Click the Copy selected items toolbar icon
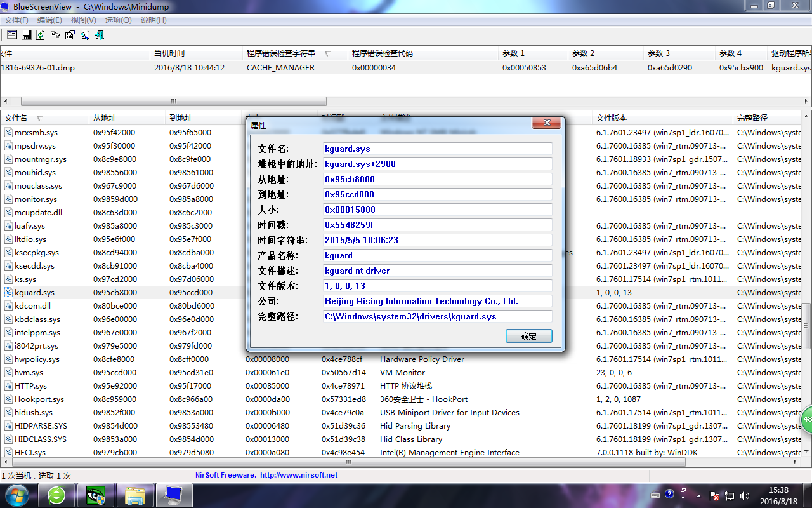This screenshot has width=812, height=508. (x=55, y=35)
